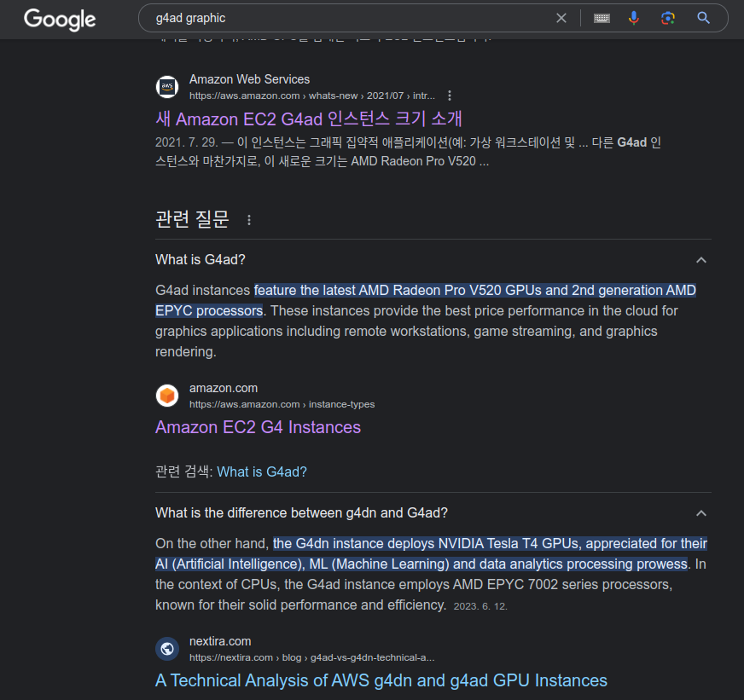Open the '새 Amazon EC2 G4ad 인스턴스 크기 소개' result

coord(308,119)
